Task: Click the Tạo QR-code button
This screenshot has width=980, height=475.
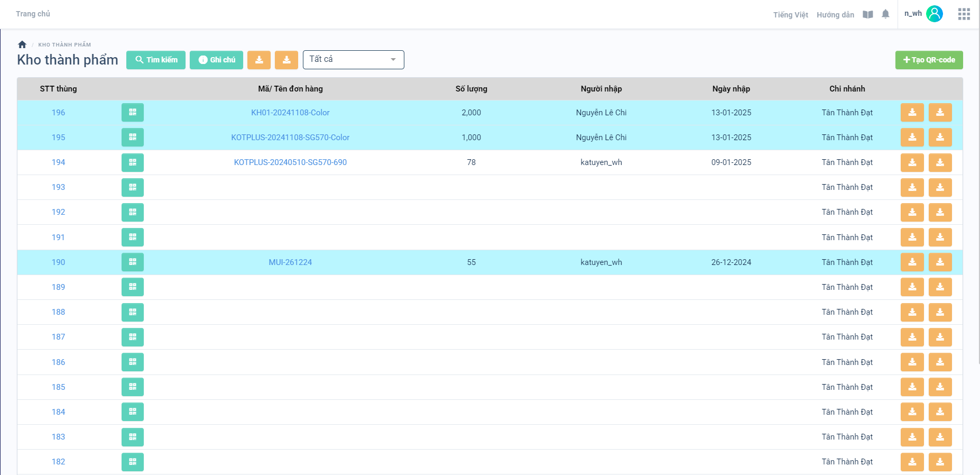Action: 929,60
